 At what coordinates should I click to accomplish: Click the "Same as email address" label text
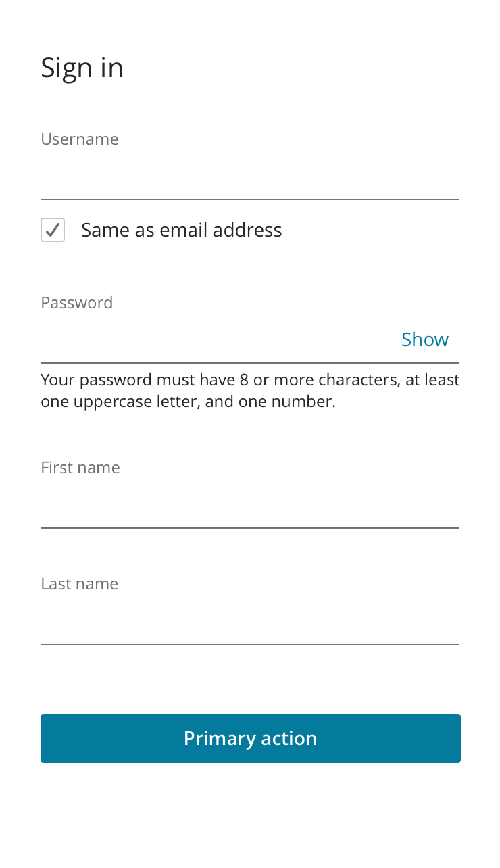click(181, 231)
